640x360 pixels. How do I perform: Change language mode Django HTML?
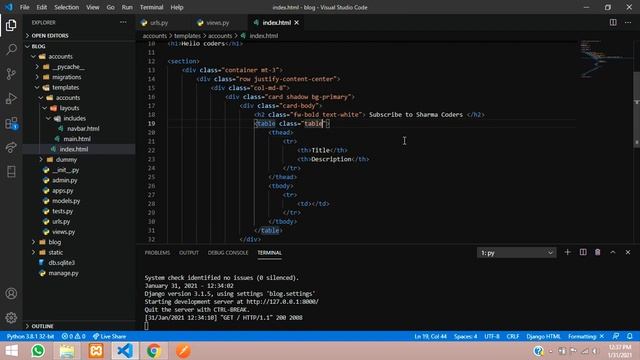coord(543,336)
